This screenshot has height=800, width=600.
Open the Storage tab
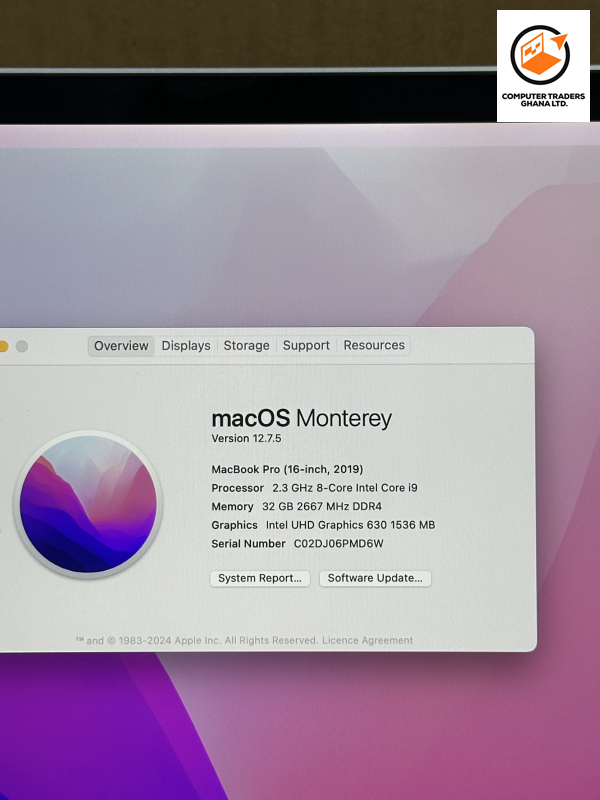tap(246, 345)
